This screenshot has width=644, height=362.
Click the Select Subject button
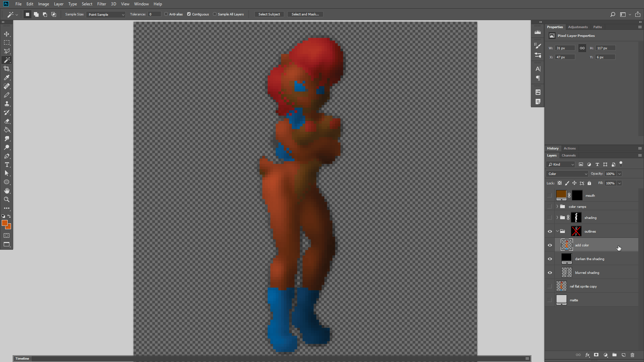(269, 14)
